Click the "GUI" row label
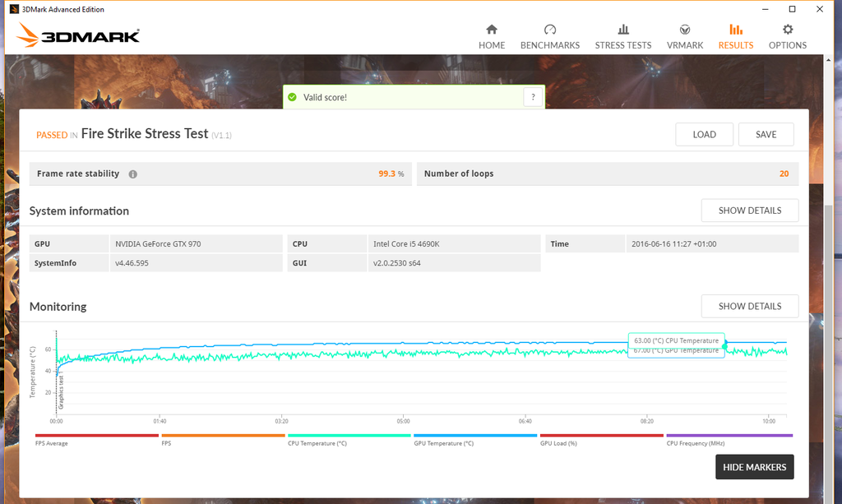Image resolution: width=842 pixels, height=504 pixels. coord(299,263)
